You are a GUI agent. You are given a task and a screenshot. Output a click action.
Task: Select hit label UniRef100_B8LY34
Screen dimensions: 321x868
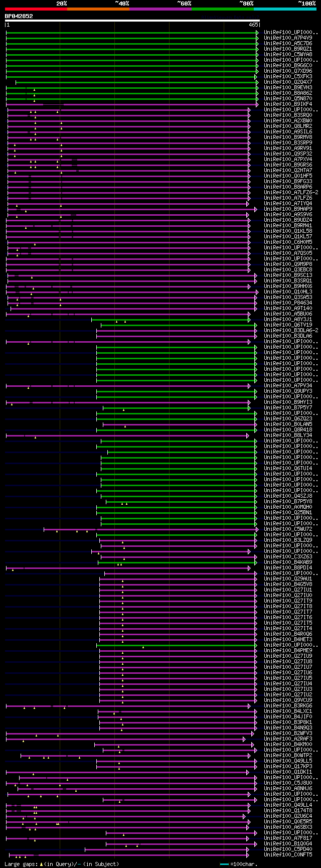pos(288,435)
